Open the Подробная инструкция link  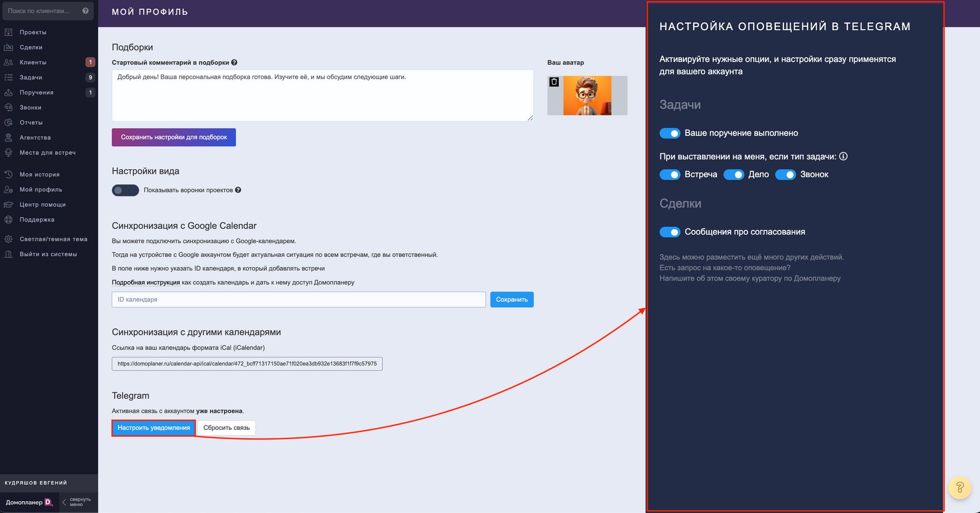coord(146,283)
